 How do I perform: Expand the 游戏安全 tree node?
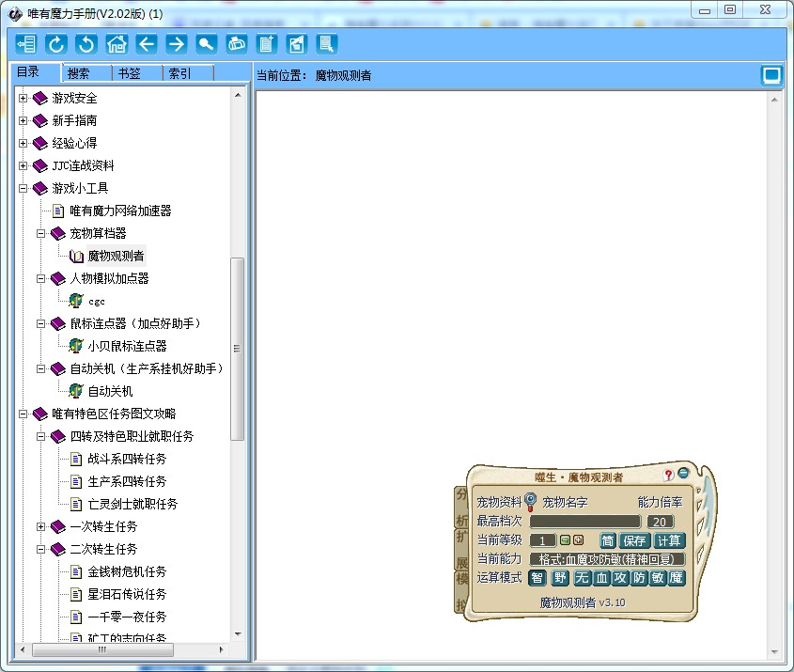pos(23,98)
